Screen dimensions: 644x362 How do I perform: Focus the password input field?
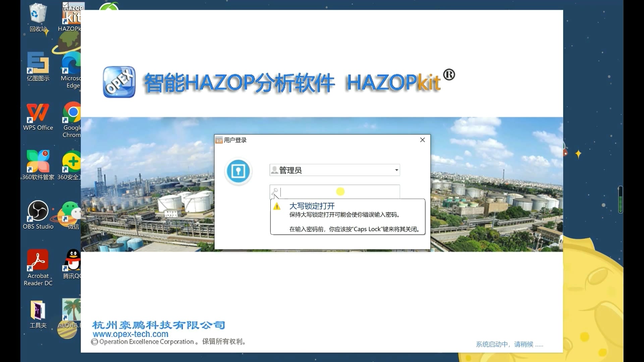pyautogui.click(x=335, y=192)
